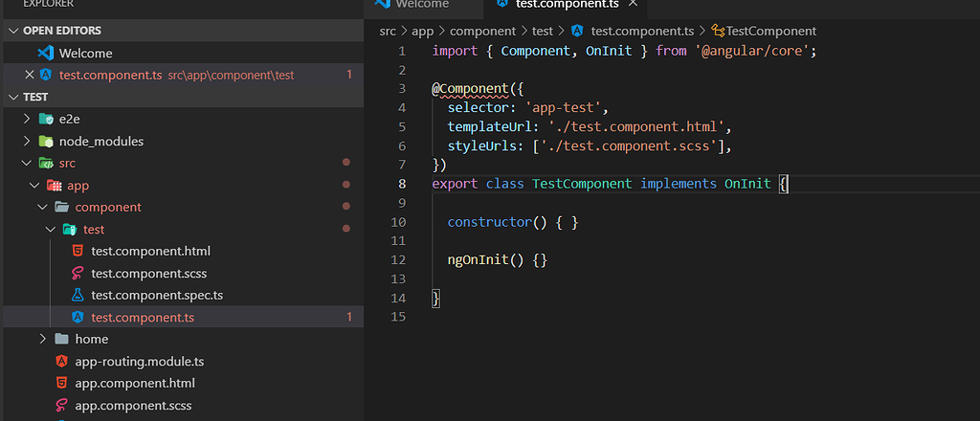Click the Sass icon of app.component.scss
The image size is (980, 421).
61,406
